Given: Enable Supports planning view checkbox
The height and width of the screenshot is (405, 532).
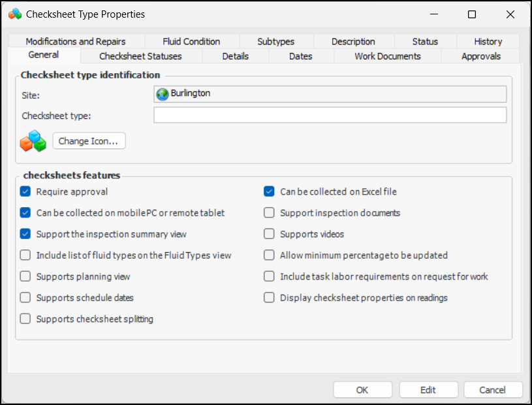Looking at the screenshot, I should click(x=25, y=276).
